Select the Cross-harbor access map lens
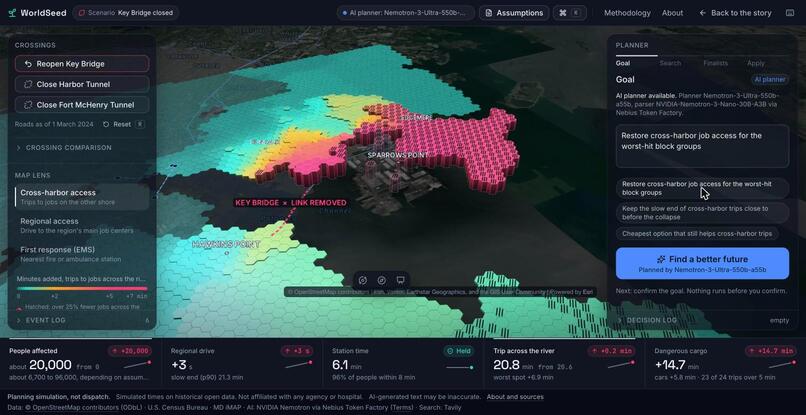This screenshot has height=415, width=806. [x=82, y=197]
